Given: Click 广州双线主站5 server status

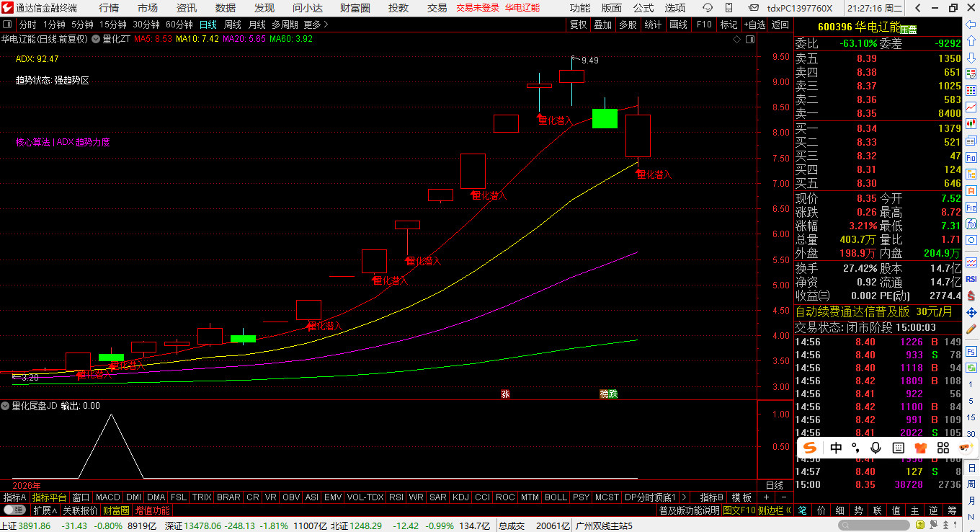Looking at the screenshot, I should coord(605,526).
